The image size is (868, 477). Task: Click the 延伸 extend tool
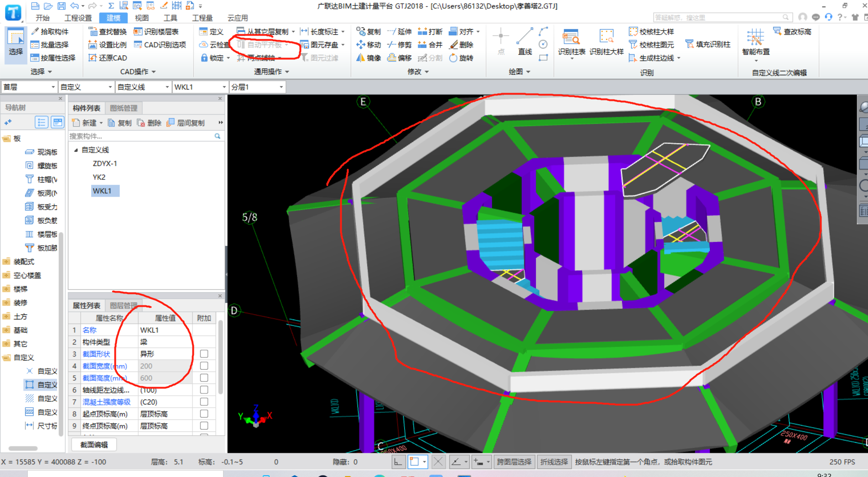[400, 31]
